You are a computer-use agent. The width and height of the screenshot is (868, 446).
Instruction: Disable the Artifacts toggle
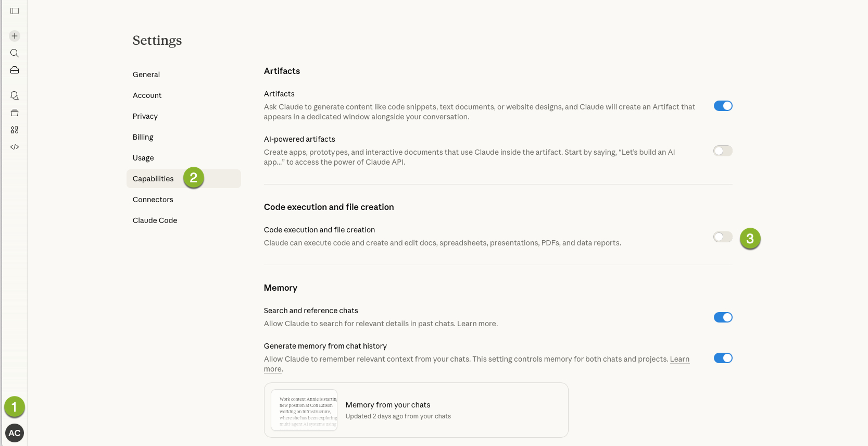[x=723, y=106]
